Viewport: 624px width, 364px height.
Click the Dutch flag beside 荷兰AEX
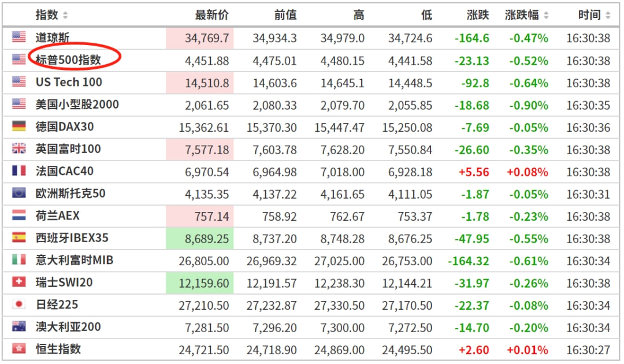click(x=18, y=215)
